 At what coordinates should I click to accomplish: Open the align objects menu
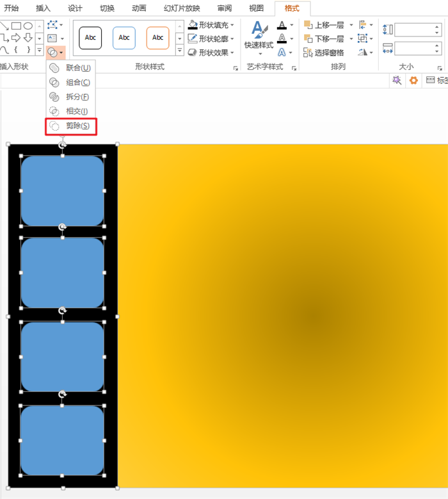(x=365, y=25)
